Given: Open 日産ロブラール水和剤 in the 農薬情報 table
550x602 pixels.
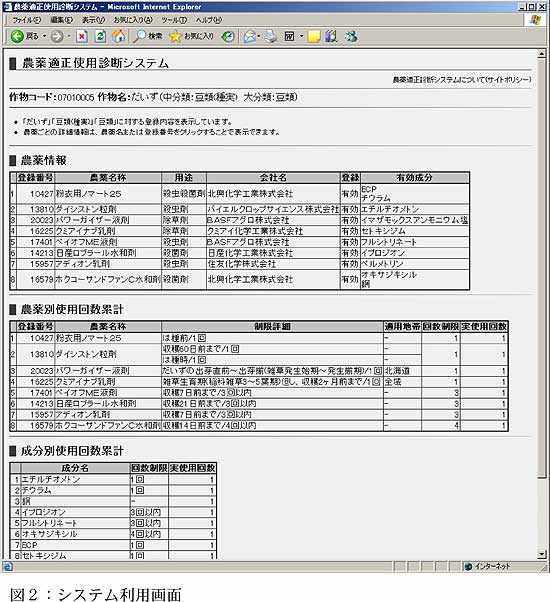Looking at the screenshot, I should (96, 253).
